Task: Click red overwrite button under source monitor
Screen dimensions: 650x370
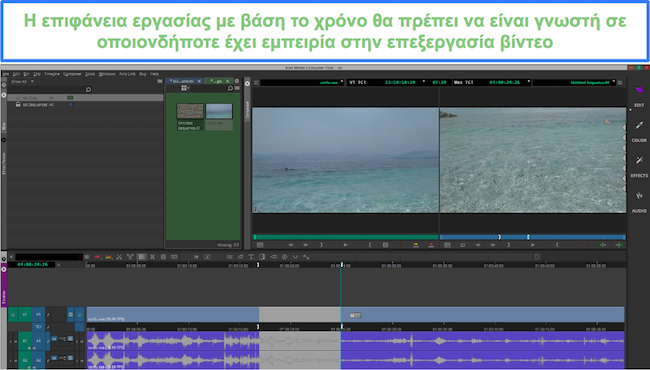Action: click(431, 245)
